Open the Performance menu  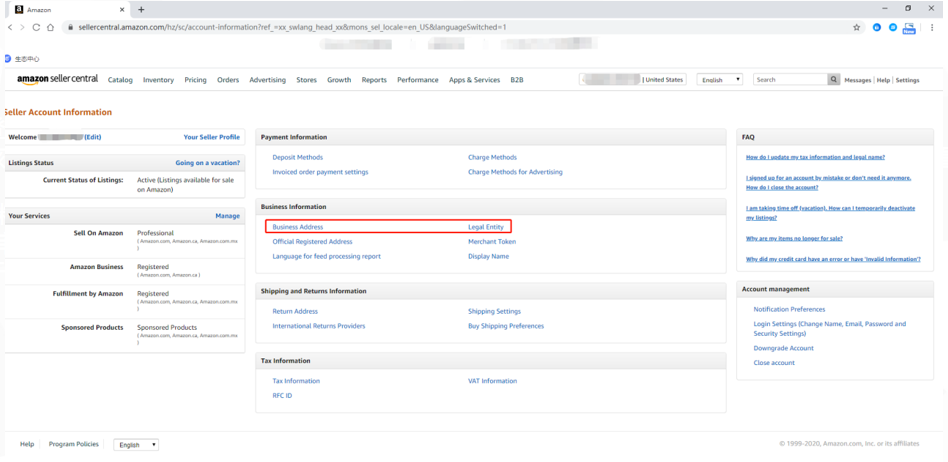tap(418, 80)
